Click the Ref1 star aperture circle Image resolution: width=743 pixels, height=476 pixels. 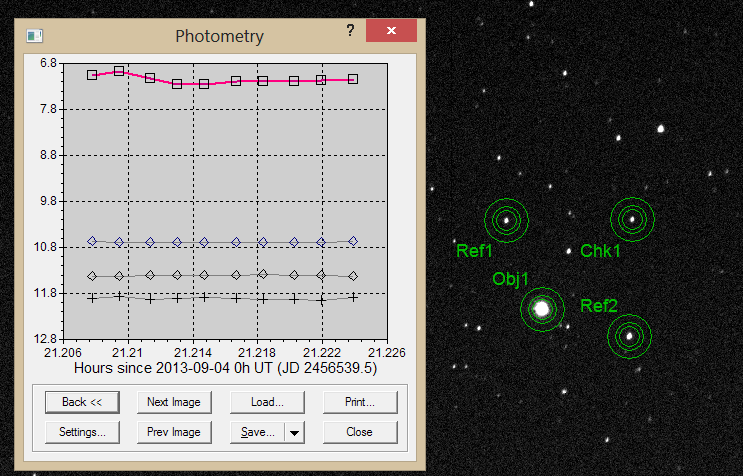(506, 220)
